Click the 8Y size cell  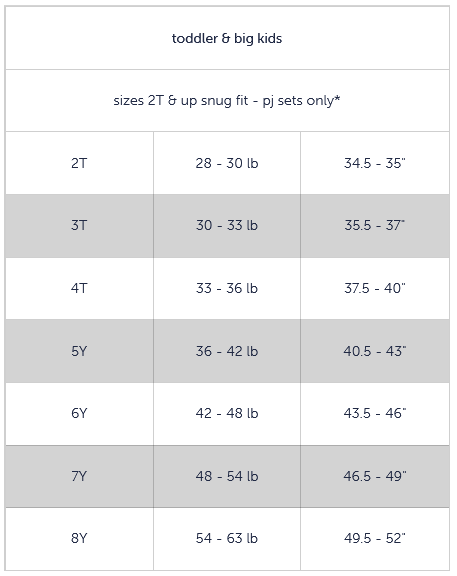pos(79,539)
